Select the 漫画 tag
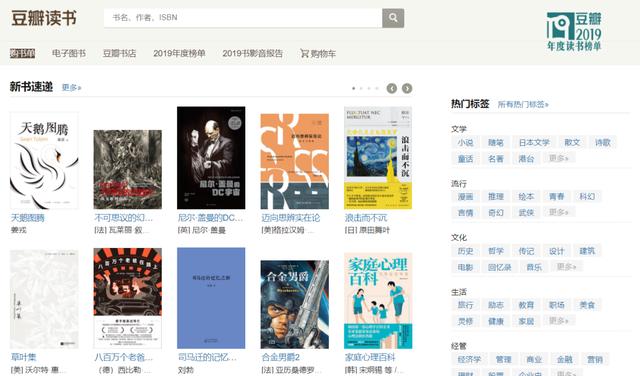Screen dimensions: 640x376 click(x=465, y=197)
